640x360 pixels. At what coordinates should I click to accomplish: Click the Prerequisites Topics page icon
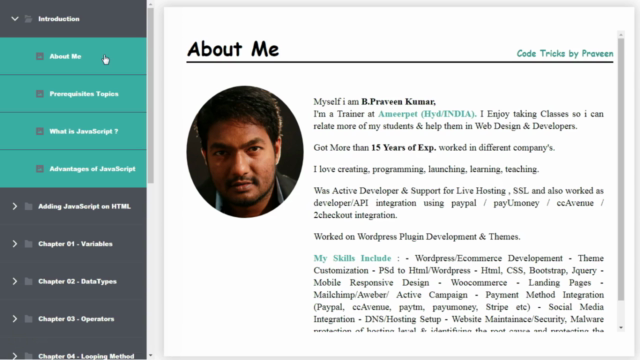[x=40, y=94]
